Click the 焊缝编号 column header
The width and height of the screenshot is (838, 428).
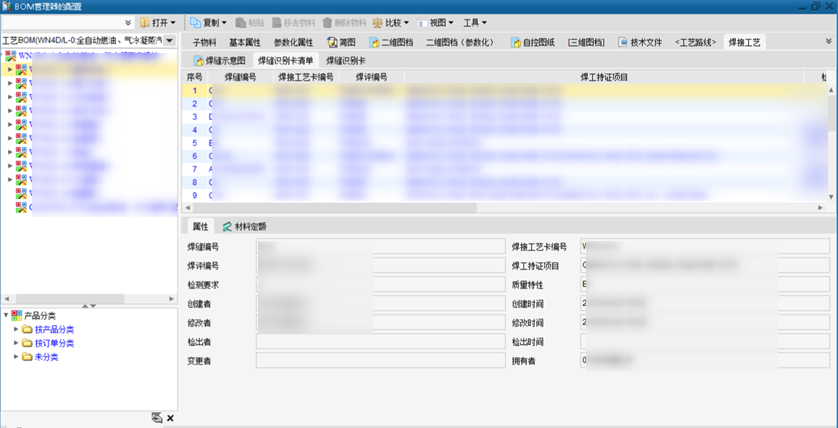pyautogui.click(x=240, y=77)
